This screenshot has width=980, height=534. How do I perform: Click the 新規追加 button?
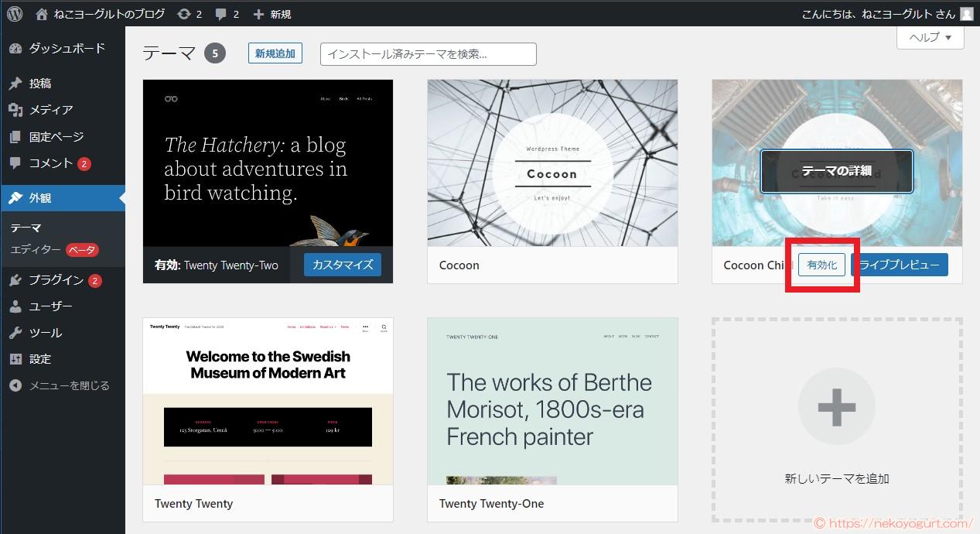(x=275, y=53)
